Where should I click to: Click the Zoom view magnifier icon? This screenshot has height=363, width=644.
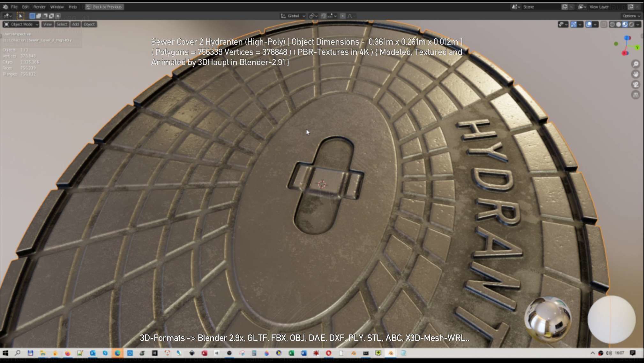(635, 64)
